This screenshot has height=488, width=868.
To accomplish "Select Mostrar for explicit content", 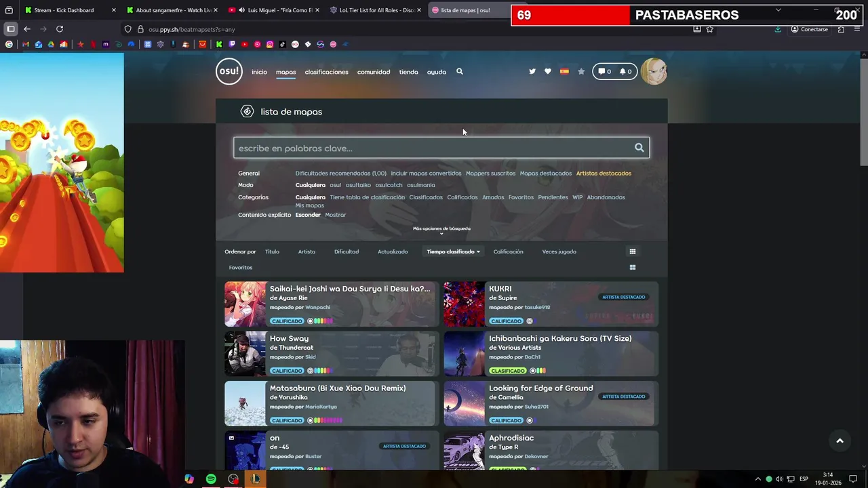I will (336, 215).
